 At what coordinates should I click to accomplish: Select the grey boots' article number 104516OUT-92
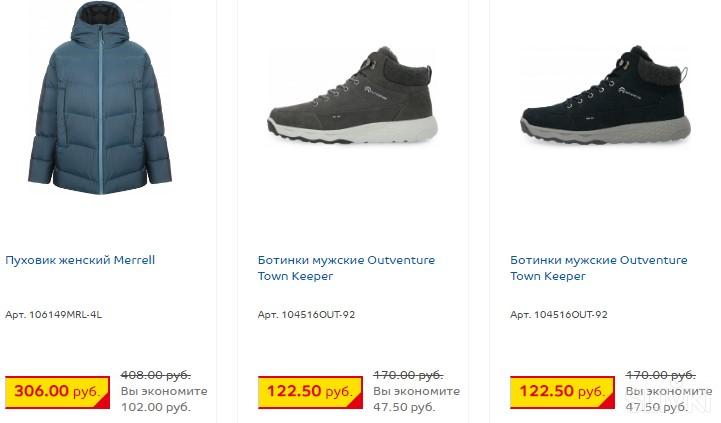(306, 315)
